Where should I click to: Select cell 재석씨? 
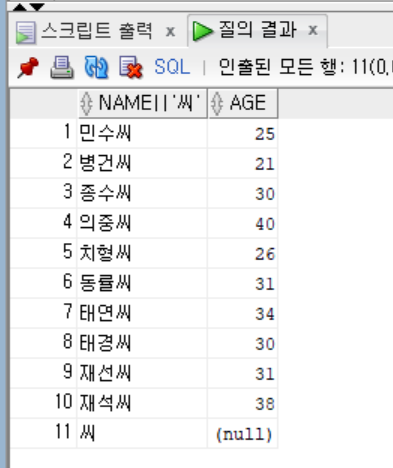[142, 403]
